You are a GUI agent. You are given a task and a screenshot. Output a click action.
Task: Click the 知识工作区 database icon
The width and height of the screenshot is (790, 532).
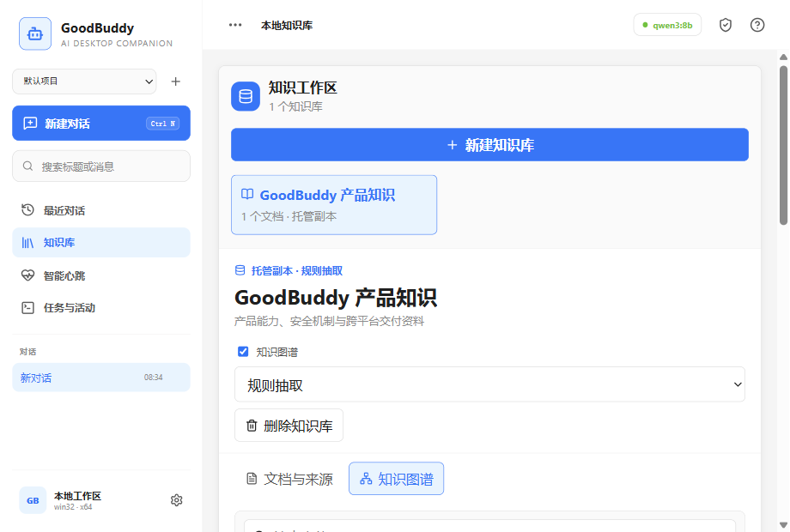pos(246,96)
